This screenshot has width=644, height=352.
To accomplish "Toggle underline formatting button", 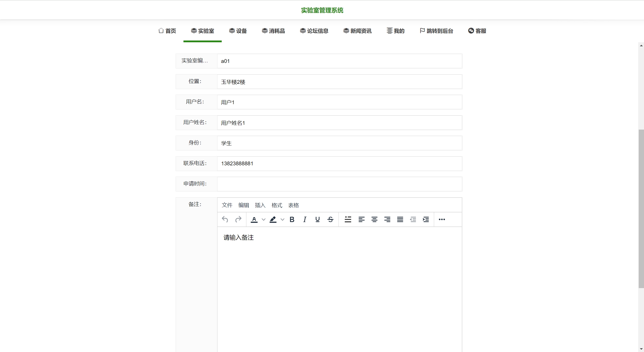I will [318, 219].
